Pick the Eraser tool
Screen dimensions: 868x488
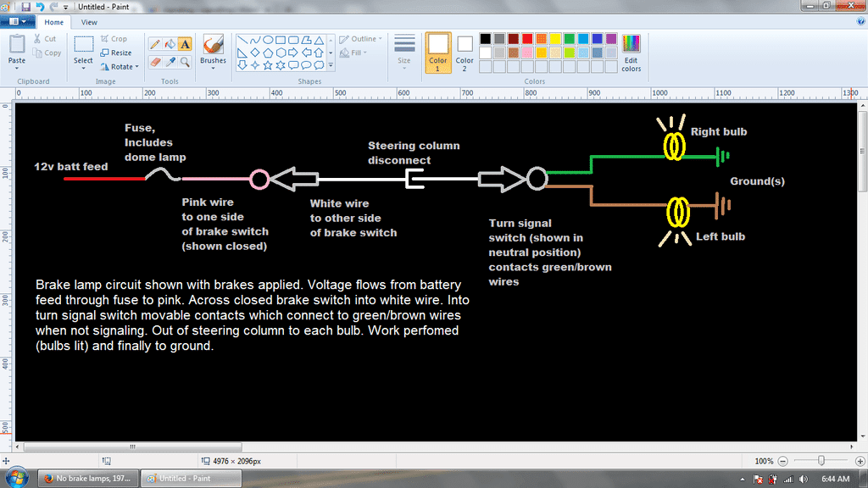155,62
